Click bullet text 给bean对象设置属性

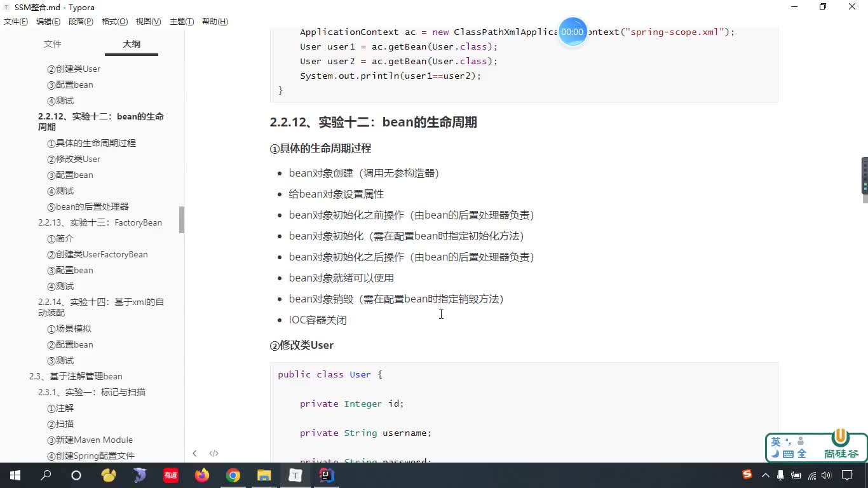point(336,194)
